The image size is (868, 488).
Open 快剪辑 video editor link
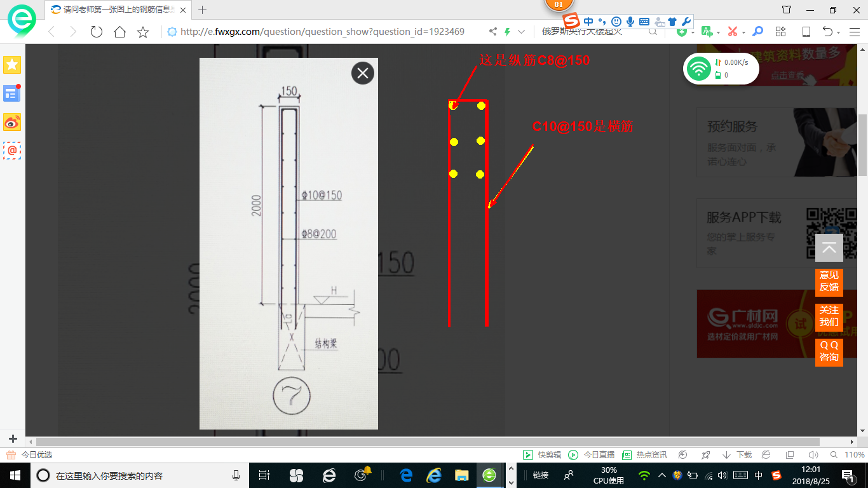tap(542, 455)
